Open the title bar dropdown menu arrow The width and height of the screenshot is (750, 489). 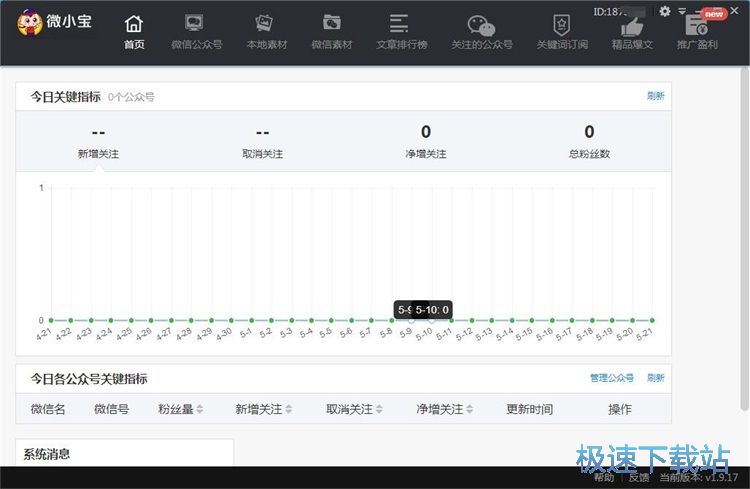(x=682, y=11)
